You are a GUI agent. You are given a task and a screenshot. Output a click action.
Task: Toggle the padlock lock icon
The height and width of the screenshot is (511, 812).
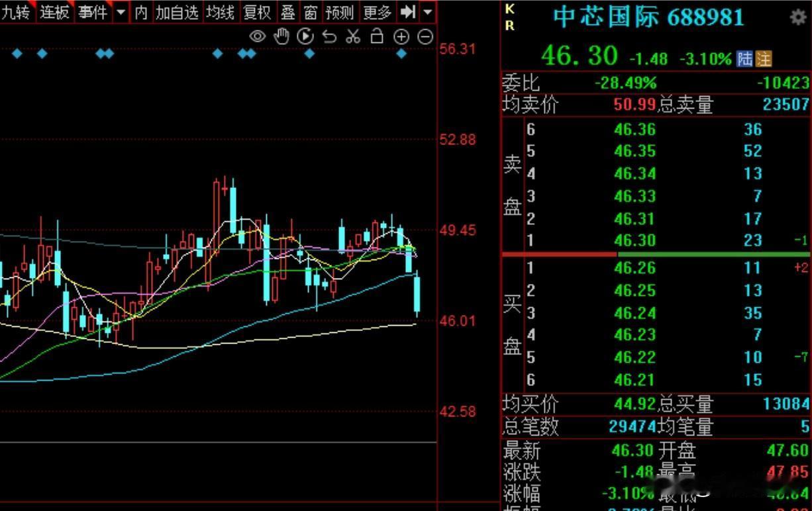click(x=377, y=36)
